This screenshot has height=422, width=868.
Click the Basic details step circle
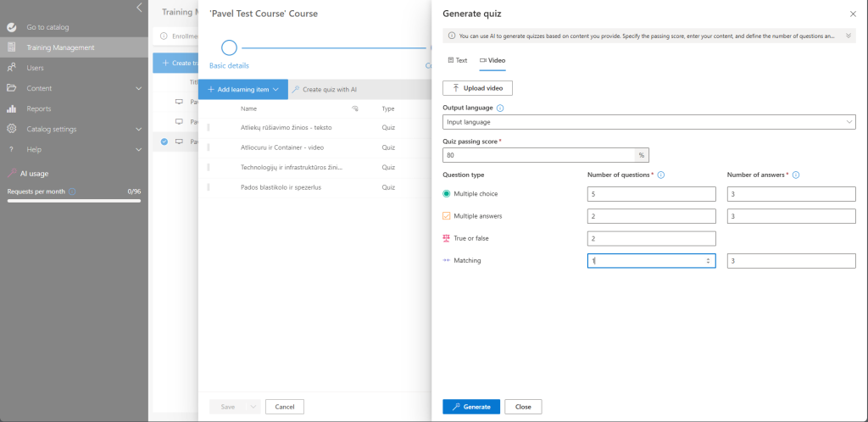229,48
